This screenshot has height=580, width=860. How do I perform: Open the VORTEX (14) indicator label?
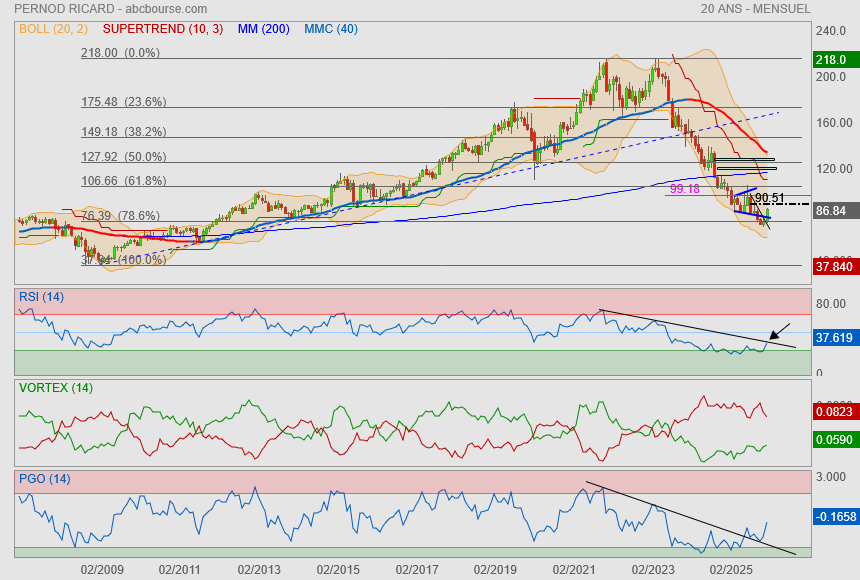click(x=55, y=387)
